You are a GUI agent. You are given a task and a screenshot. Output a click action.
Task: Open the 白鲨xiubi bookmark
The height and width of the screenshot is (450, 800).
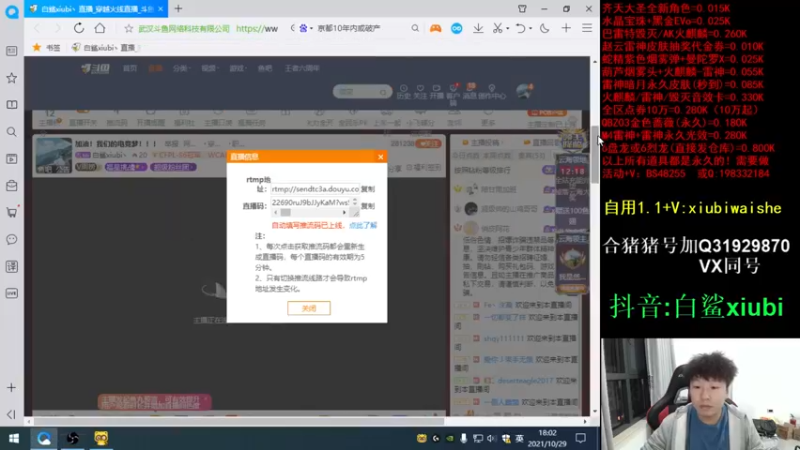click(105, 47)
